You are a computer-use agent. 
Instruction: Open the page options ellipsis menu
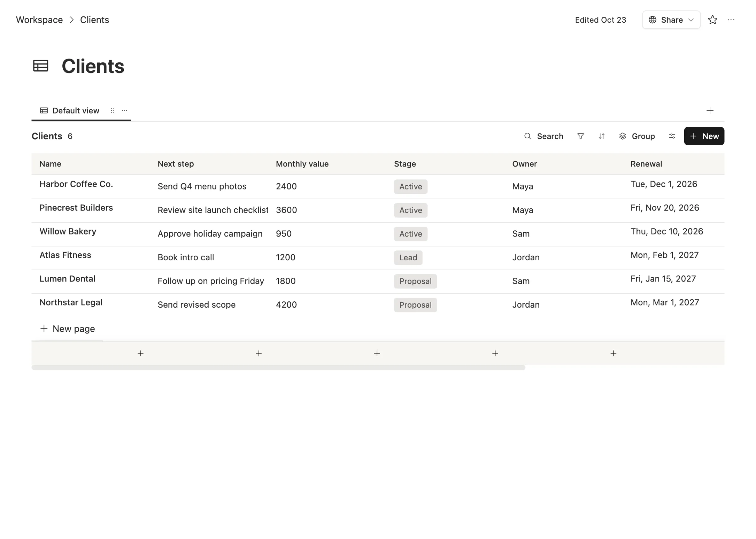pyautogui.click(x=731, y=20)
